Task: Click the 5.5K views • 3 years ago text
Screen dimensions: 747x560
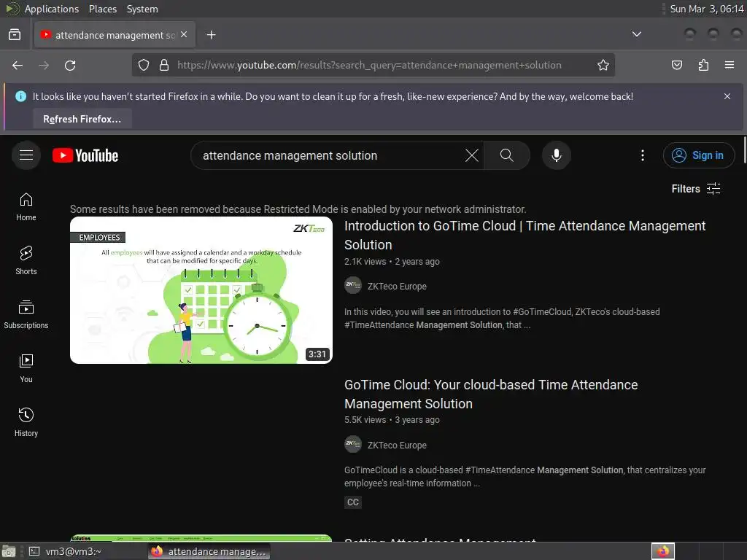Action: point(392,420)
